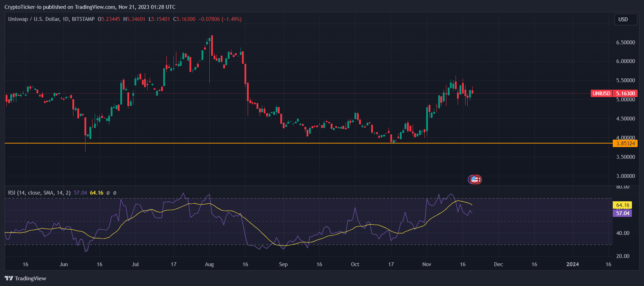Select the orange 3.85324 price line label
This screenshot has width=644, height=286.
pos(625,144)
